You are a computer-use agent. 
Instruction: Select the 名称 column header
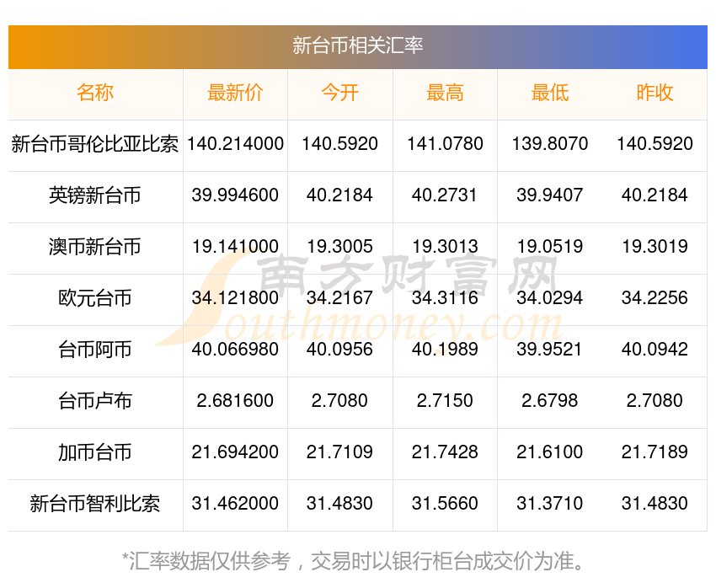click(x=95, y=93)
